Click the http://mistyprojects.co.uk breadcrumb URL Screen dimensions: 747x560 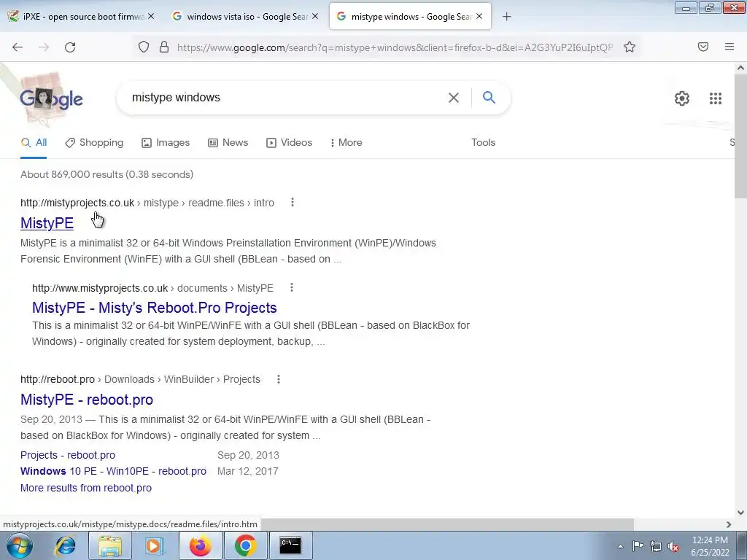point(77,203)
